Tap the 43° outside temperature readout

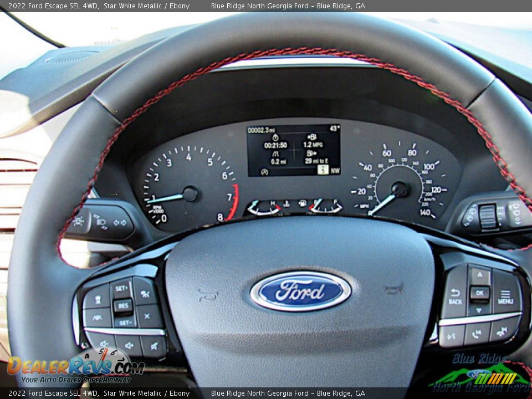tap(334, 128)
